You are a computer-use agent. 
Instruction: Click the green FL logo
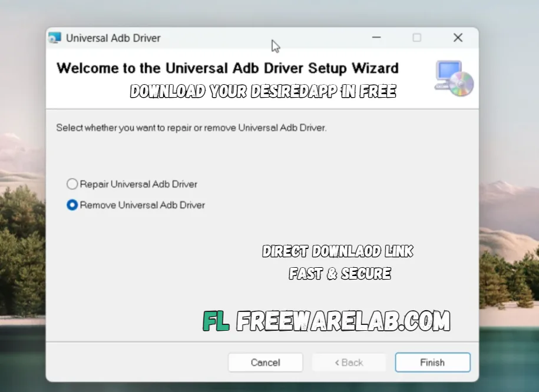tap(216, 320)
